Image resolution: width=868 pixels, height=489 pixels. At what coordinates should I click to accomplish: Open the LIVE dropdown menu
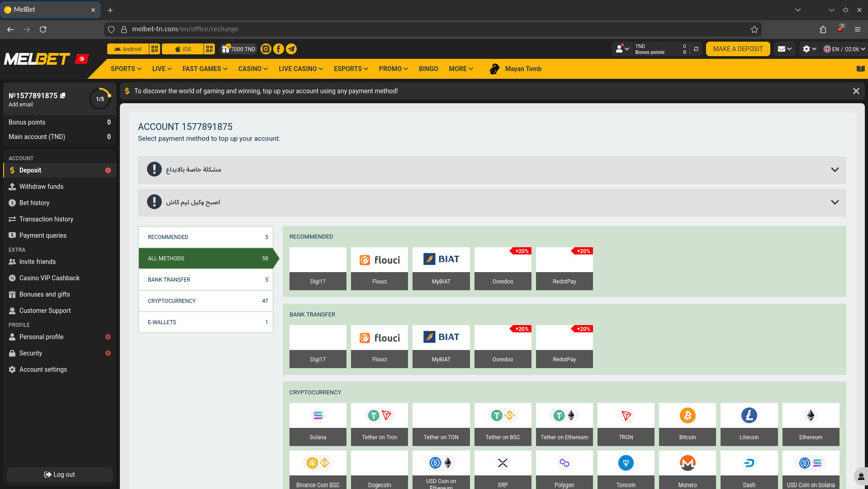tap(162, 69)
